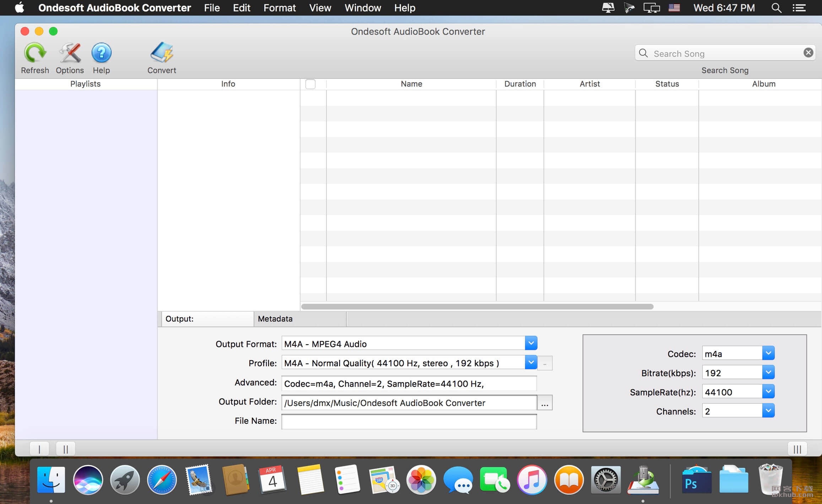The image size is (822, 504).
Task: Open iBooks orange icon in Dock
Action: (x=569, y=480)
